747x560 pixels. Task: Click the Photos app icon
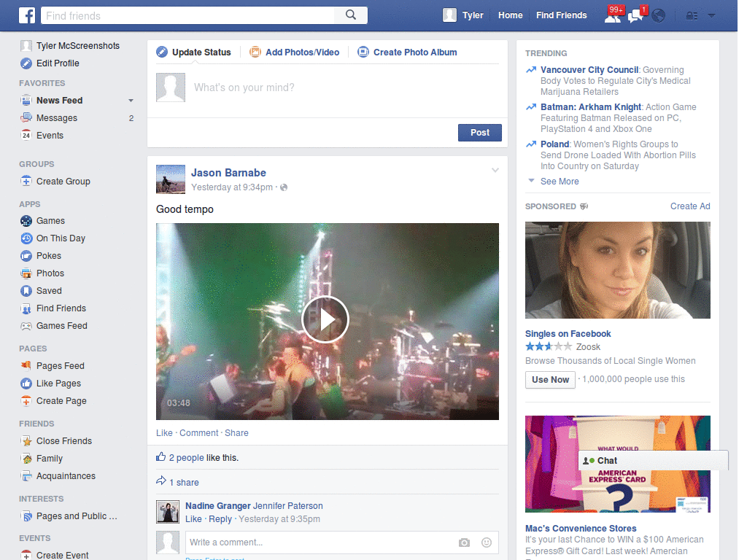pyautogui.click(x=26, y=273)
